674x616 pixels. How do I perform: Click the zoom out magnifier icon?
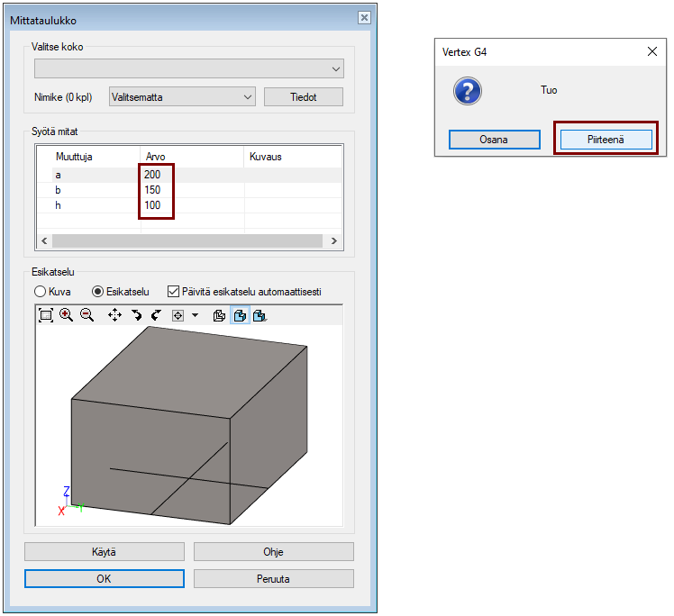pyautogui.click(x=87, y=315)
